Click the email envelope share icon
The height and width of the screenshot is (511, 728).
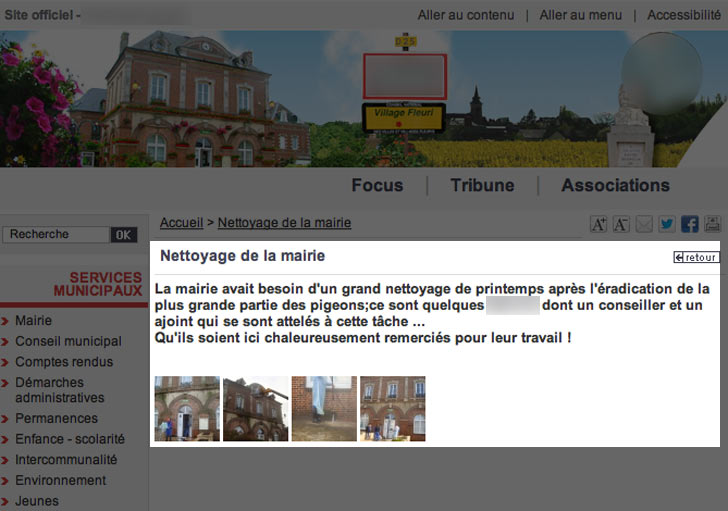click(x=644, y=224)
